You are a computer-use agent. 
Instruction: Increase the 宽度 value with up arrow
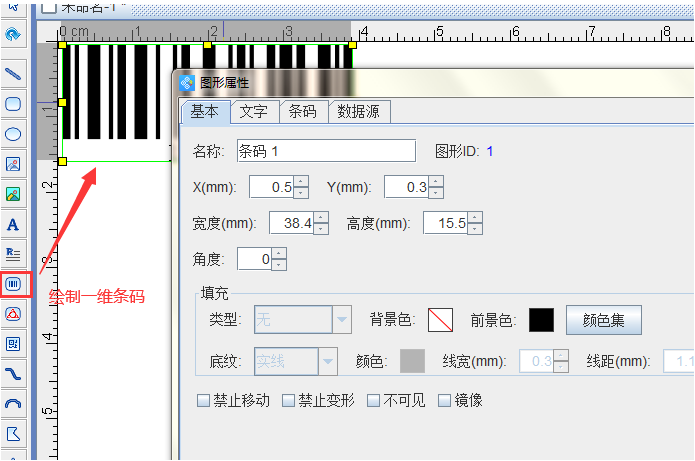tap(320, 217)
